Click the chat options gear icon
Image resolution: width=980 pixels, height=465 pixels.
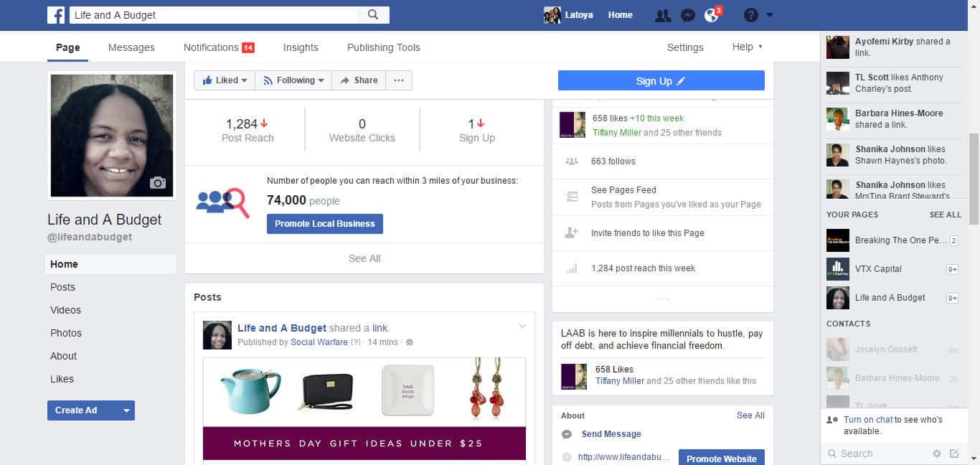pyautogui.click(x=936, y=454)
